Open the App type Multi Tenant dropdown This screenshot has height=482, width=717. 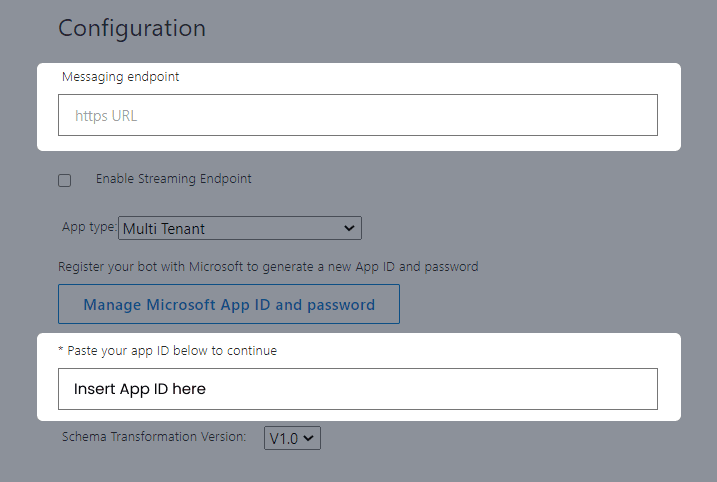point(240,228)
